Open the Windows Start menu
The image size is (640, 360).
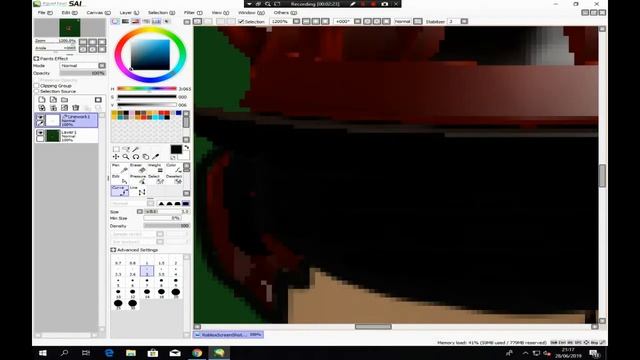[42, 353]
